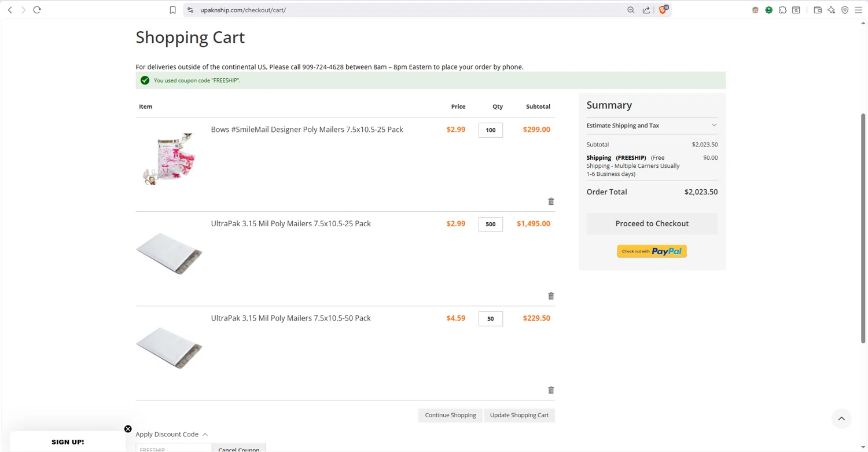Click the Brave Shields lion icon
This screenshot has height=452, width=868.
[x=663, y=10]
